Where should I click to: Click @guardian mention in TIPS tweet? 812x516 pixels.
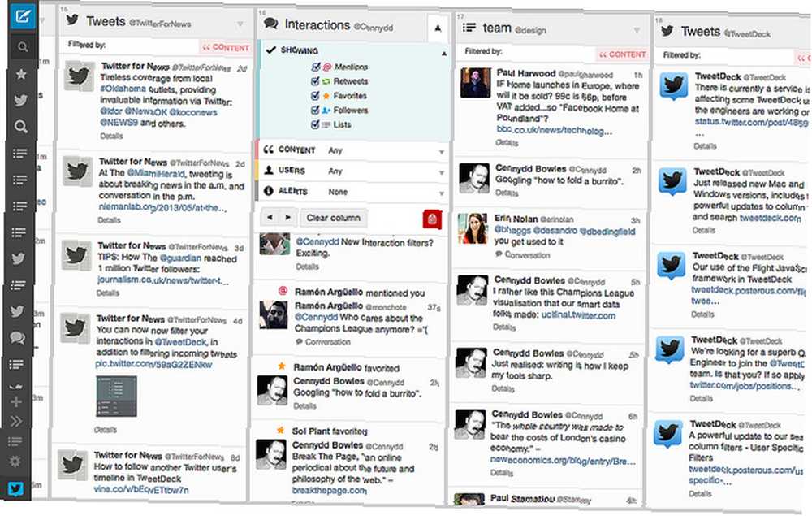pos(180,258)
